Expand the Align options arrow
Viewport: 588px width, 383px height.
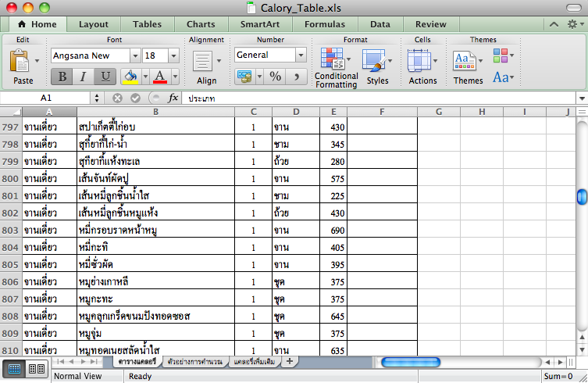click(219, 61)
